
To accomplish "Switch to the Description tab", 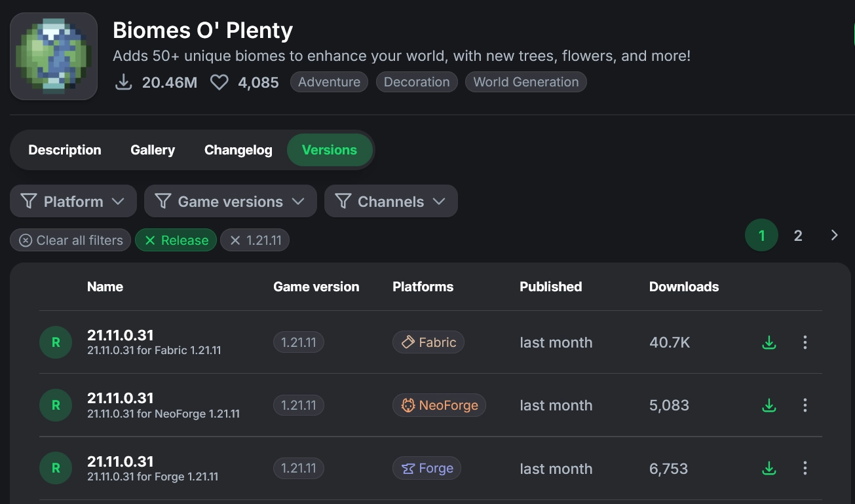I will pyautogui.click(x=65, y=150).
